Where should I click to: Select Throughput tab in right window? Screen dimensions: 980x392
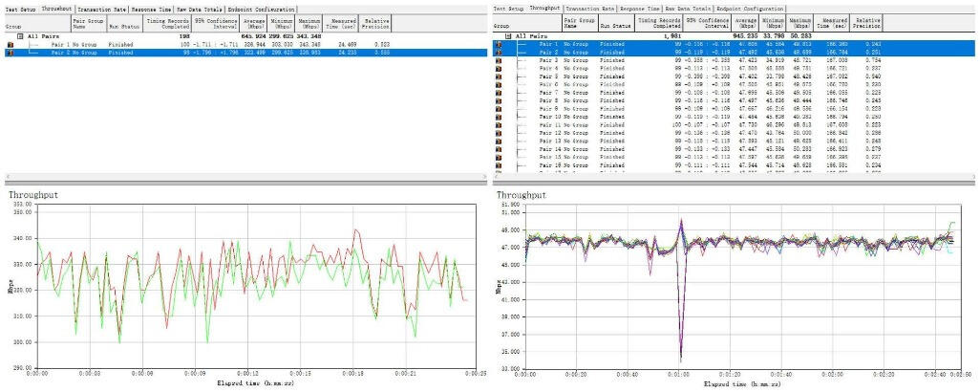pyautogui.click(x=545, y=9)
